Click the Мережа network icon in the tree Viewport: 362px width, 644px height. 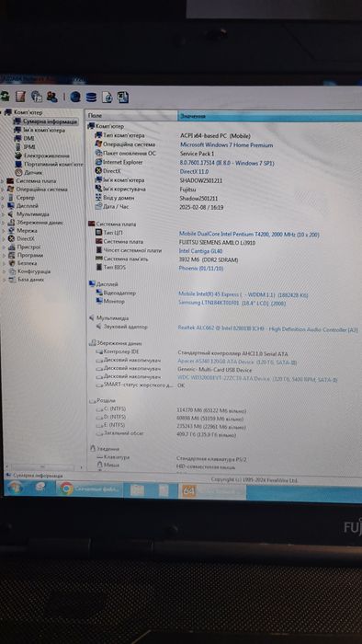point(11,230)
